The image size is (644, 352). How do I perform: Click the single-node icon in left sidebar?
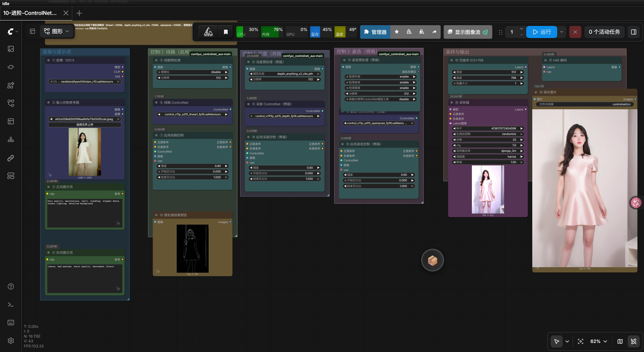[11, 67]
